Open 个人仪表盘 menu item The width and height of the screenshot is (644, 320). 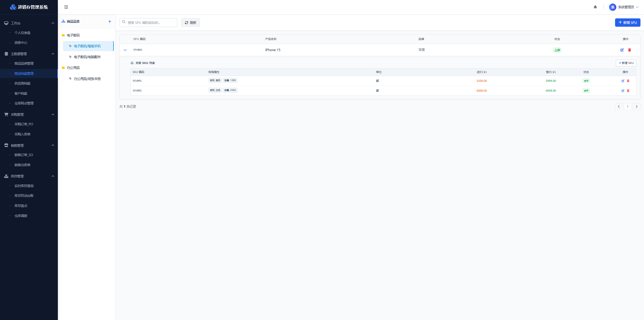coord(29,33)
